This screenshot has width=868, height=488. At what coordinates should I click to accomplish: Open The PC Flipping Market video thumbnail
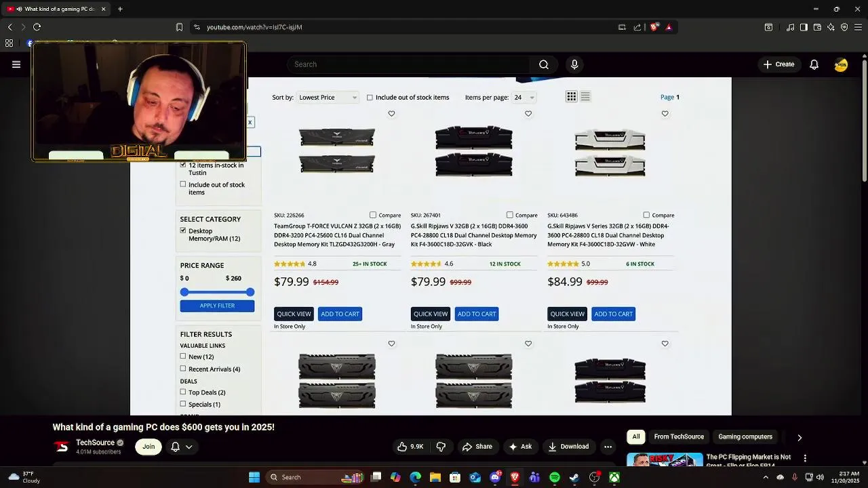click(665, 460)
